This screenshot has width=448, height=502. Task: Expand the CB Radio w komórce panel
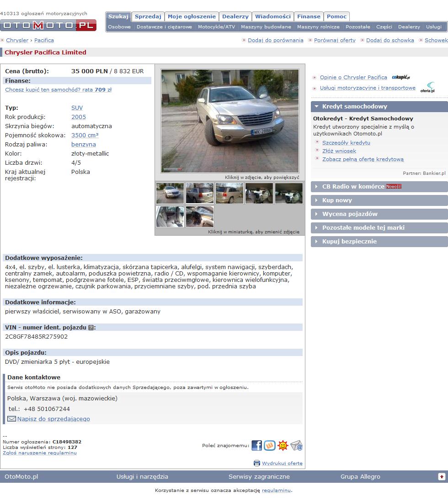379,187
